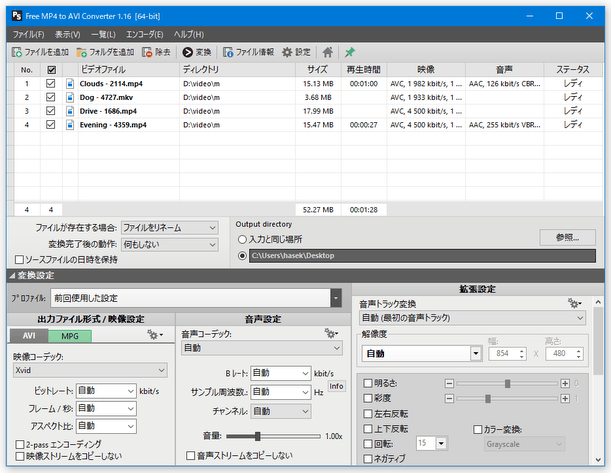Click the saturation plus button

565,399
